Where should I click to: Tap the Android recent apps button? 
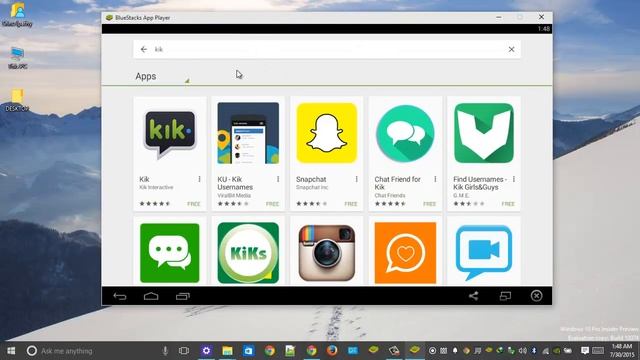pyautogui.click(x=183, y=296)
